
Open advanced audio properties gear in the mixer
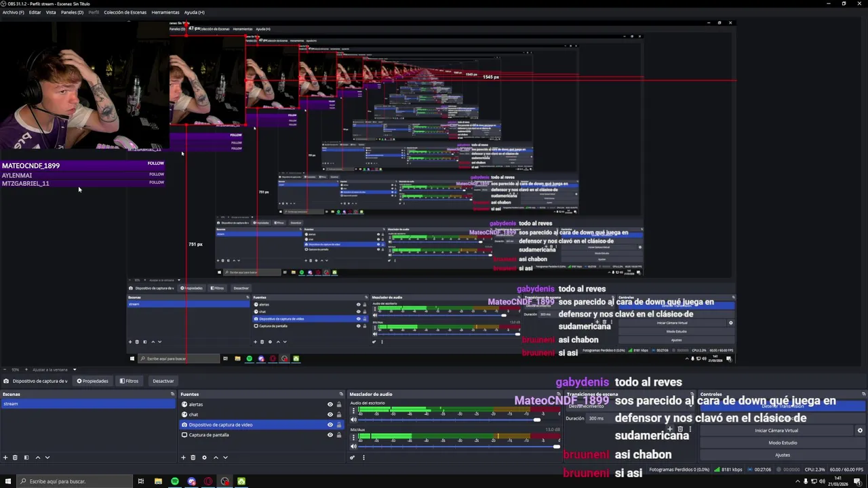pos(353,457)
